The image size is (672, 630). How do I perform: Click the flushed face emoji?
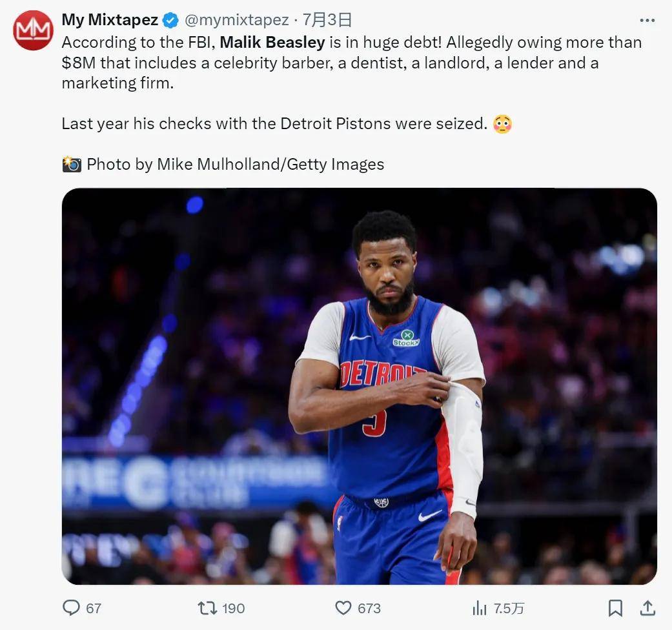tap(502, 123)
